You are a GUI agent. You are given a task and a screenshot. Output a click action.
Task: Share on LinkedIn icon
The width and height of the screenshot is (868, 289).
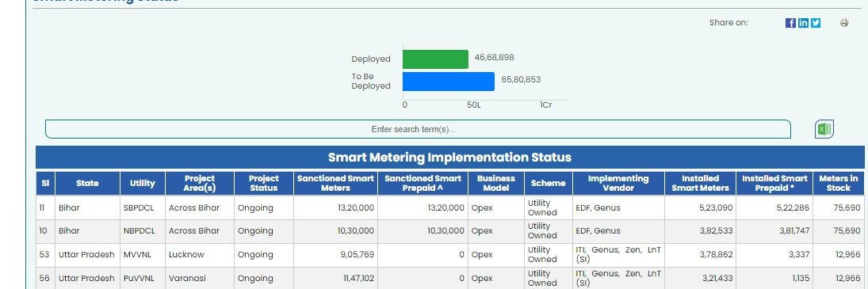coord(803,23)
